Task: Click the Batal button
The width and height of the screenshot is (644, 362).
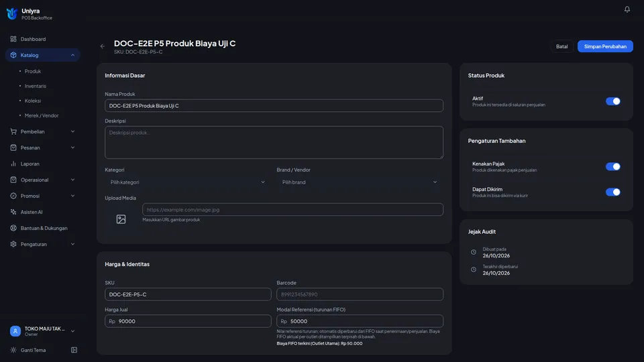Action: click(x=562, y=46)
